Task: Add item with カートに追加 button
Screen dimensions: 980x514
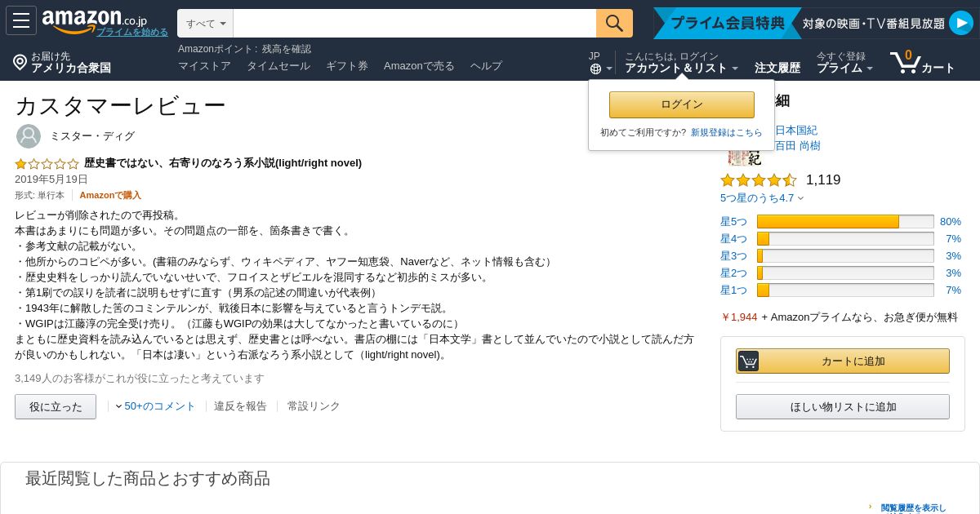Action: pyautogui.click(x=843, y=361)
